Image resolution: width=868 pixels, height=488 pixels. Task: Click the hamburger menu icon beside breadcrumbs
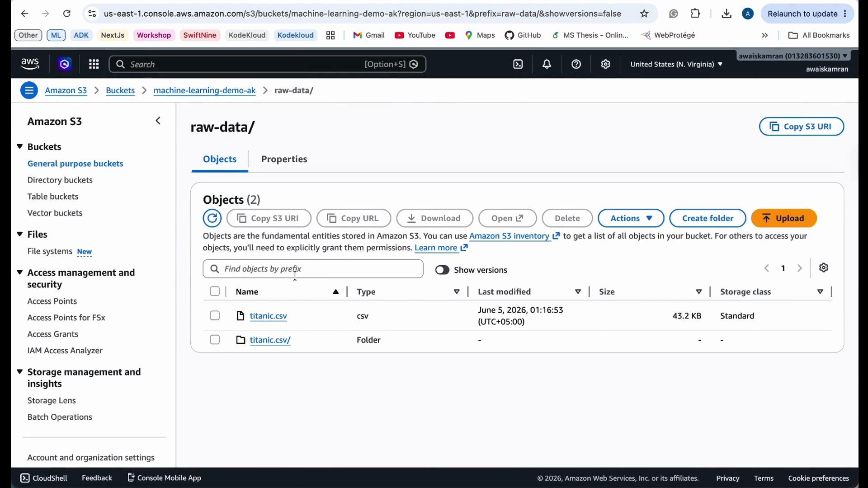(x=29, y=91)
